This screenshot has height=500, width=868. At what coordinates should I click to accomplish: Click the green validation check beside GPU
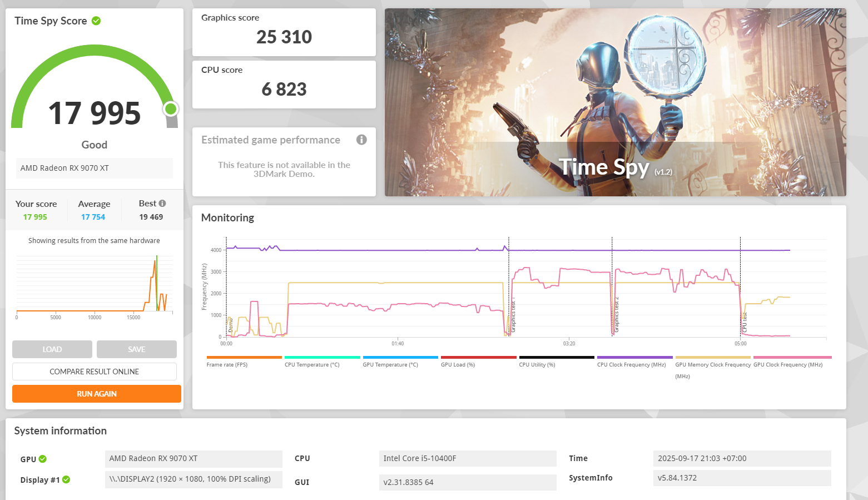[43, 459]
